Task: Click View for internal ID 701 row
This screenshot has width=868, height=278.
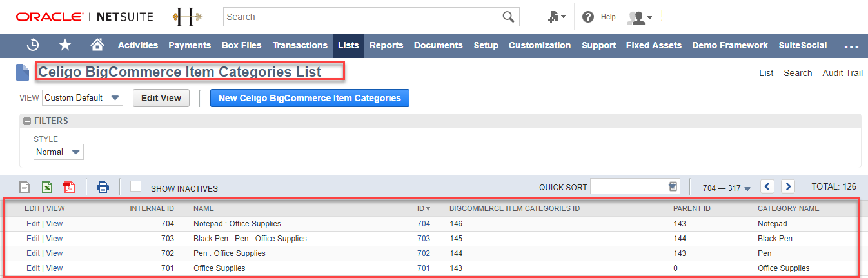Action: click(55, 268)
